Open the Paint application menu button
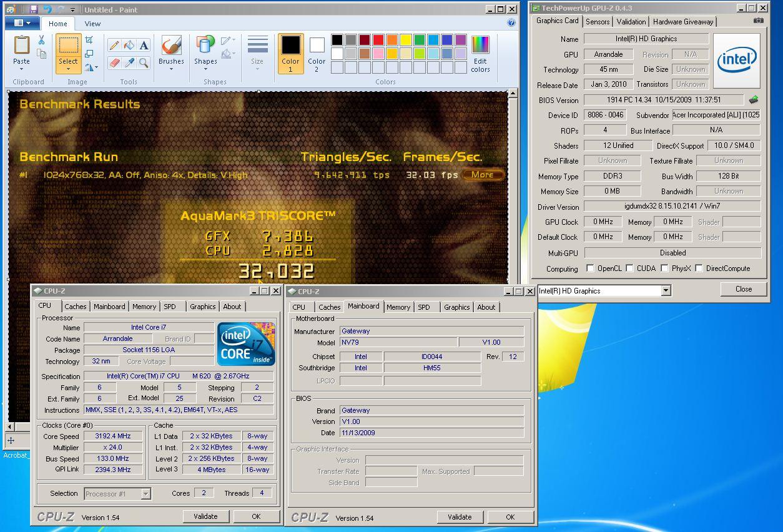The width and height of the screenshot is (783, 532). pos(22,23)
